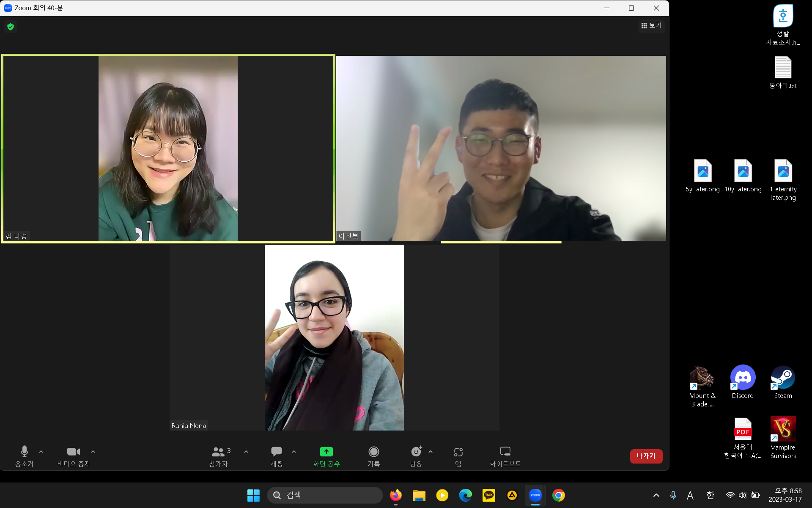Open Microsoft Edge from taskbar
Viewport: 812px width, 508px height.
[x=466, y=495]
